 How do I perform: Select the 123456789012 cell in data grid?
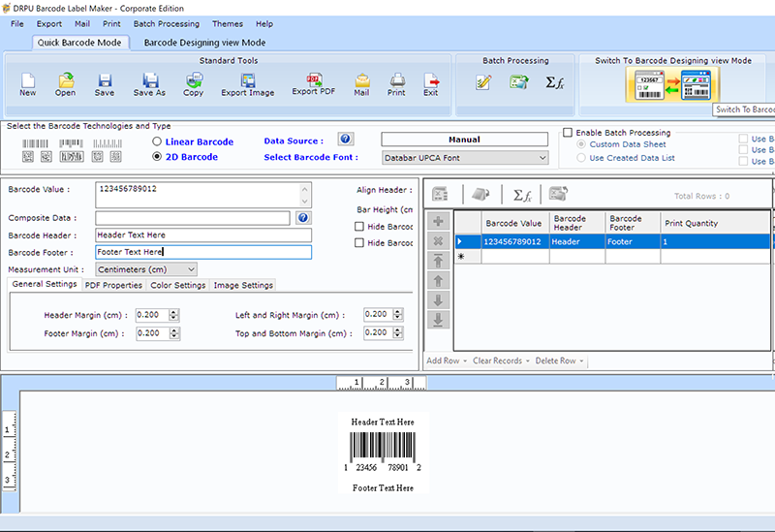[x=515, y=241]
